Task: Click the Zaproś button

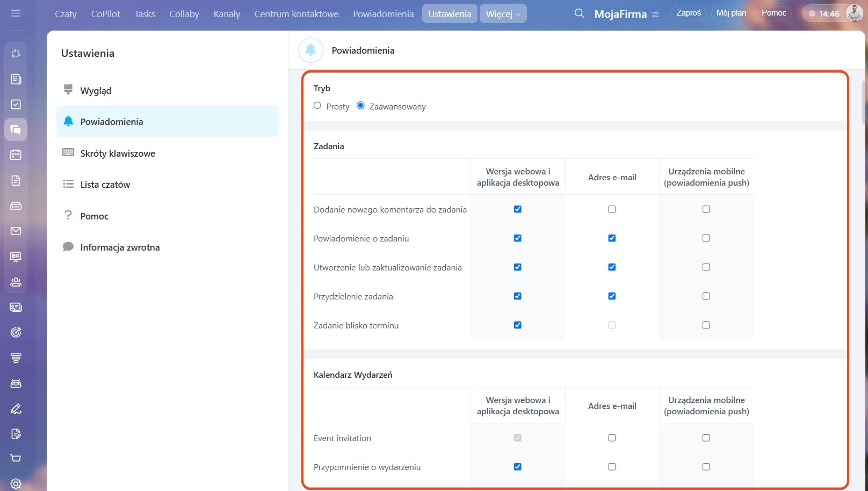Action: click(x=689, y=13)
